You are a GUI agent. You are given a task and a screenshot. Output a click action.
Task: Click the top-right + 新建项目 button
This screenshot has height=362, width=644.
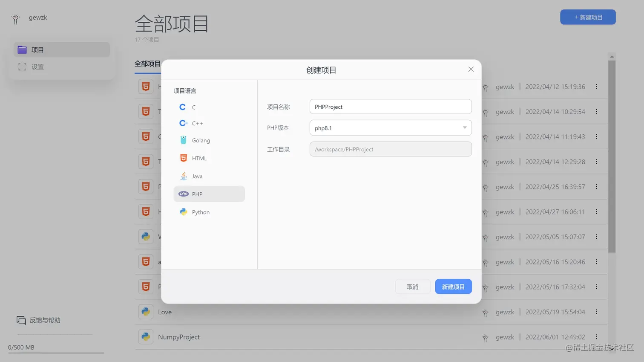point(588,17)
